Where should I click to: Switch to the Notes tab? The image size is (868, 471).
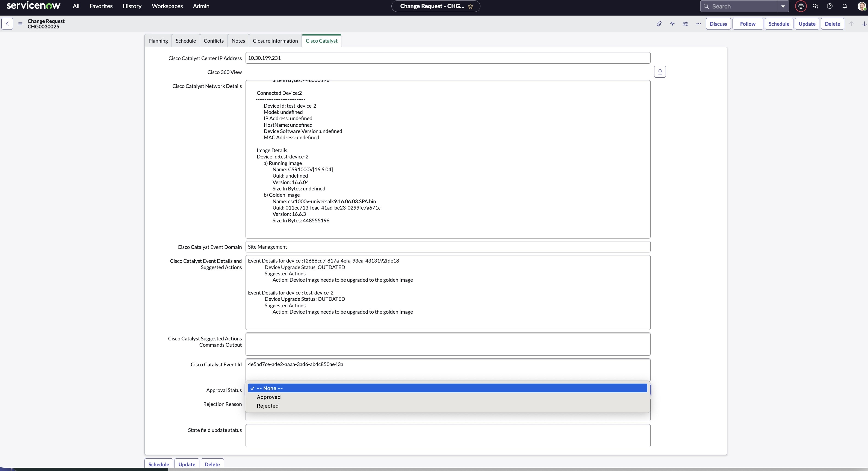[x=238, y=40]
